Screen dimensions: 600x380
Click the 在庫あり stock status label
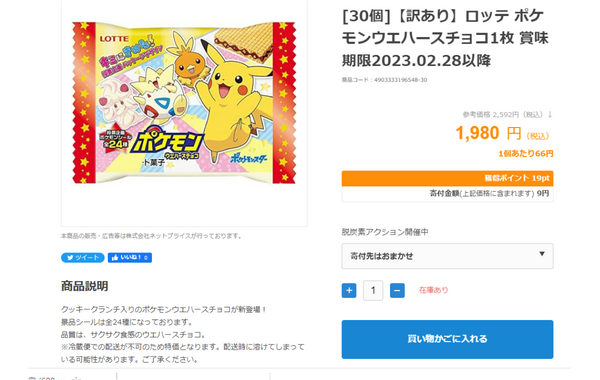tap(433, 290)
